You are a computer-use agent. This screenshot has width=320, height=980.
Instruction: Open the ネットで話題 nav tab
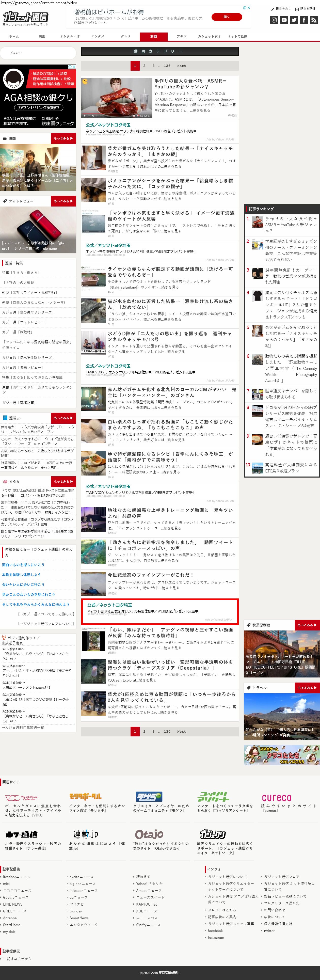(x=237, y=37)
